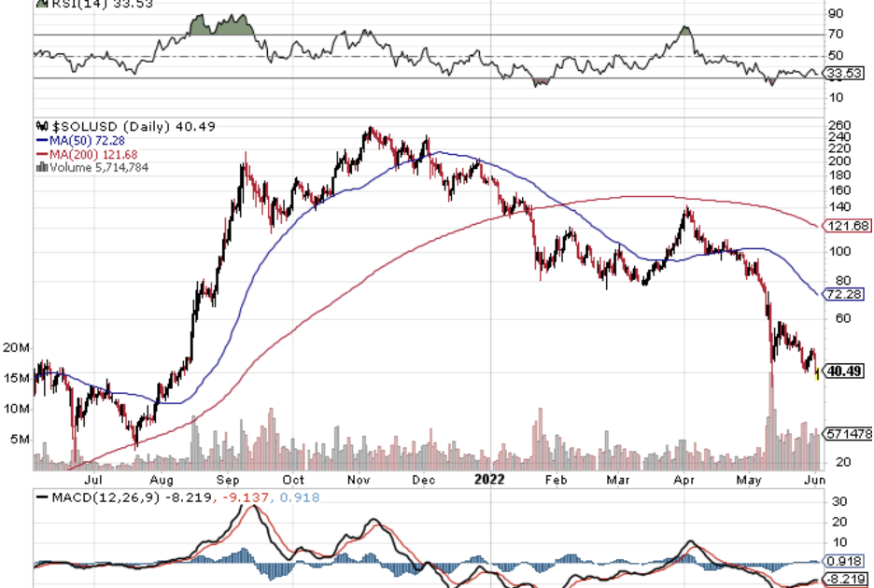Select the yellow last-price marker near 40.49
874x588 pixels.
point(818,374)
